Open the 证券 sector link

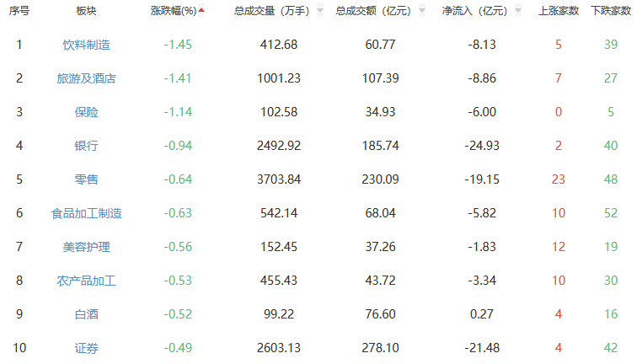(86, 347)
